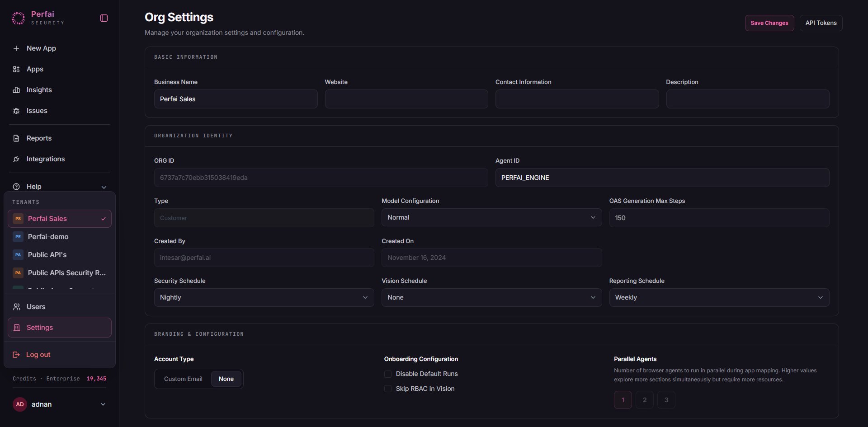
Task: Click the PS badge for Perfai Sales
Action: [18, 219]
